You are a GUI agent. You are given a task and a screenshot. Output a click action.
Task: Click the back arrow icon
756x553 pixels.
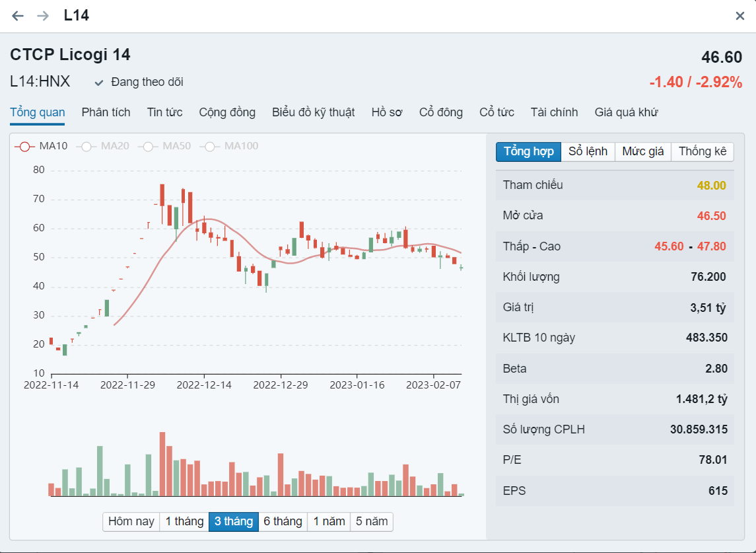coord(18,16)
